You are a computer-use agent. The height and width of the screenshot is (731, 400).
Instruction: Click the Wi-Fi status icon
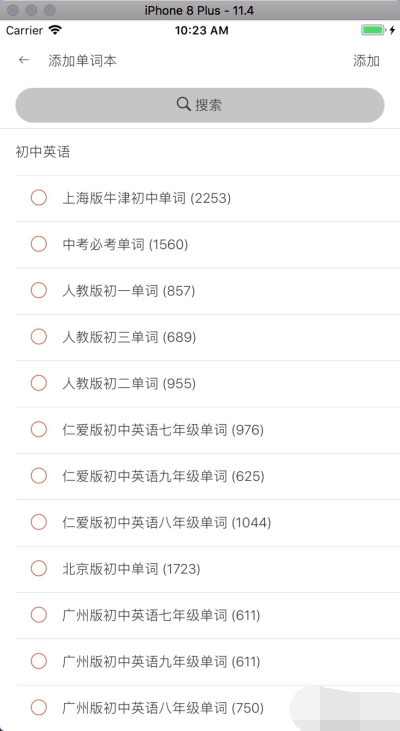click(x=55, y=30)
